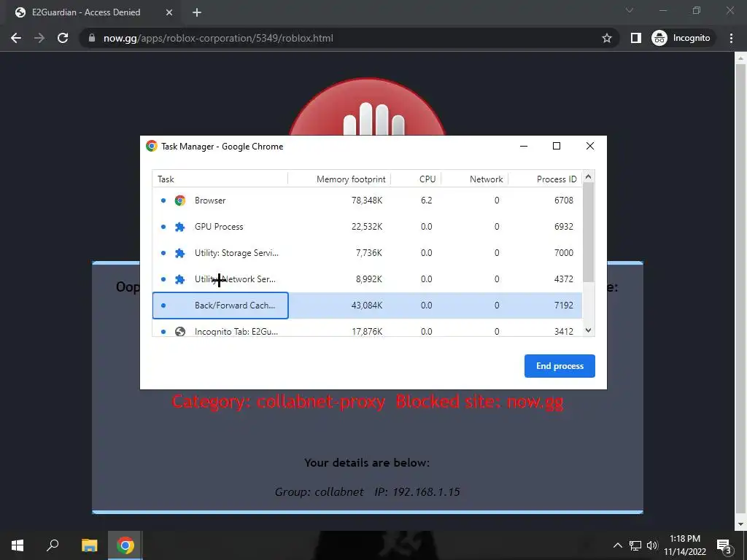Select the Utility: Network Service row
Screen dimensions: 747x560
[367, 279]
